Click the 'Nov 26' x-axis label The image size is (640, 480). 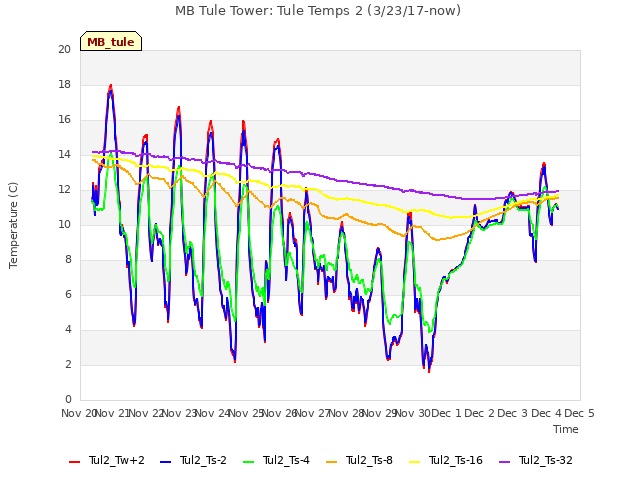pyautogui.click(x=279, y=413)
